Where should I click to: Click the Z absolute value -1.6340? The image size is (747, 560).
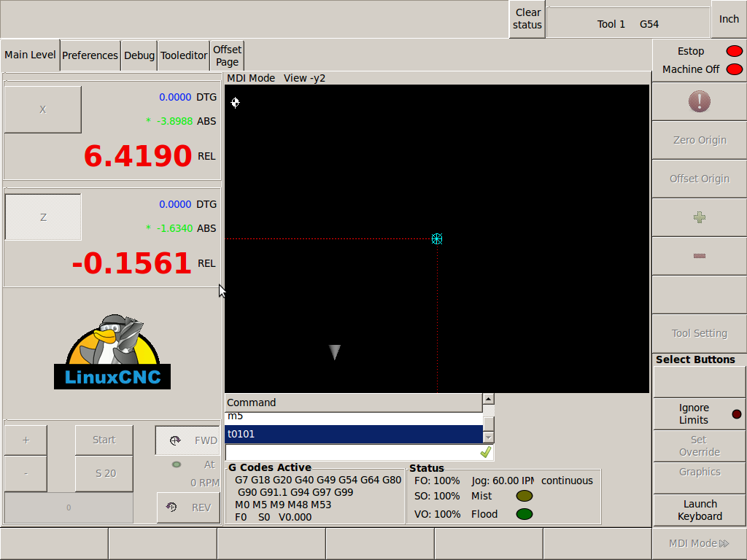click(174, 228)
